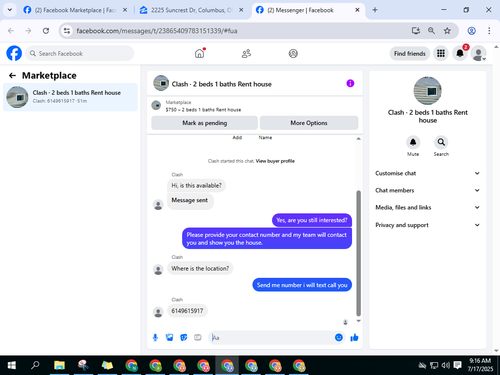The image size is (500, 375).
Task: Open the Facebook menu grid icon
Action: pos(441,53)
